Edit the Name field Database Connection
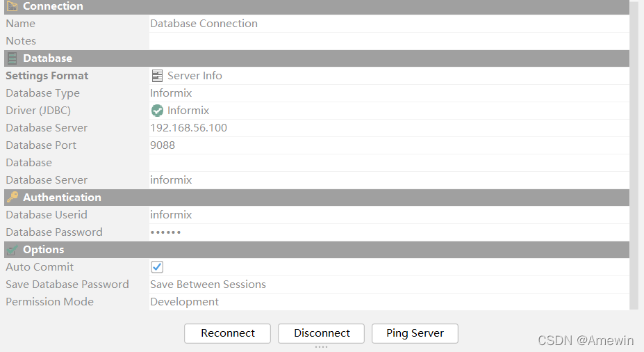This screenshot has width=644, height=352. coord(389,24)
